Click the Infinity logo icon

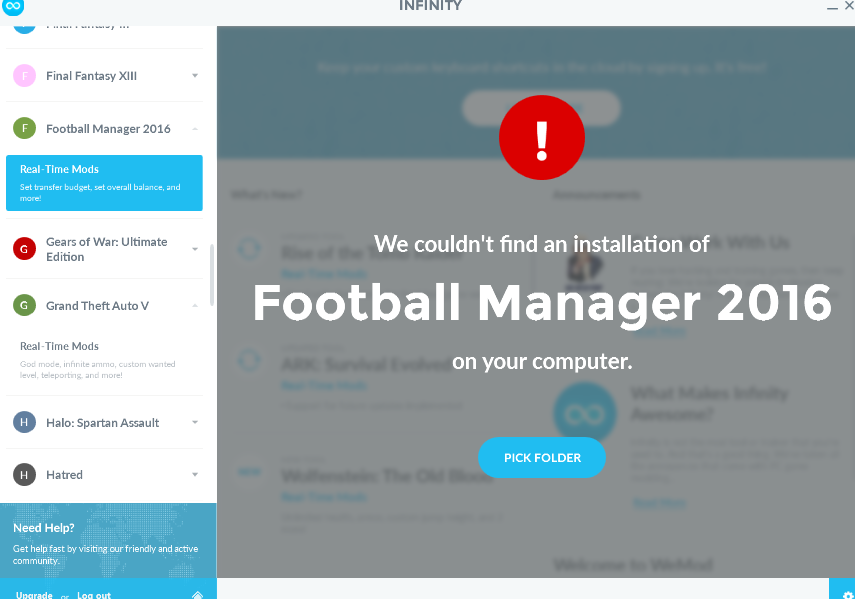(x=13, y=7)
